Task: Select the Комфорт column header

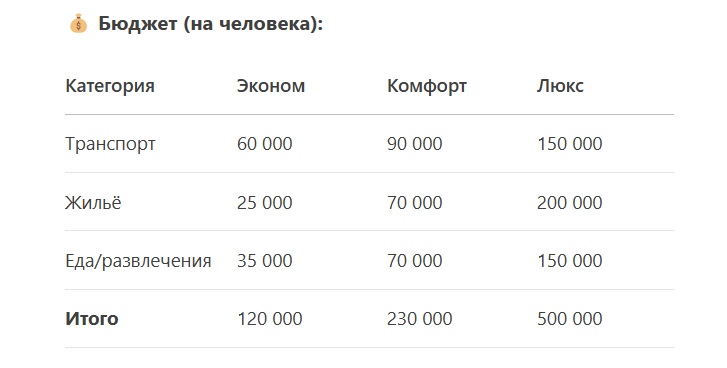Action: click(x=427, y=86)
